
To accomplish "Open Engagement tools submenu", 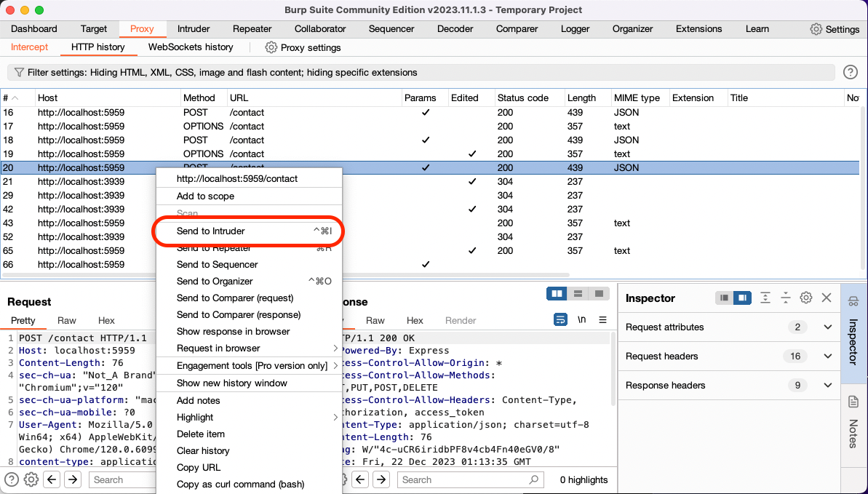I will (249, 365).
